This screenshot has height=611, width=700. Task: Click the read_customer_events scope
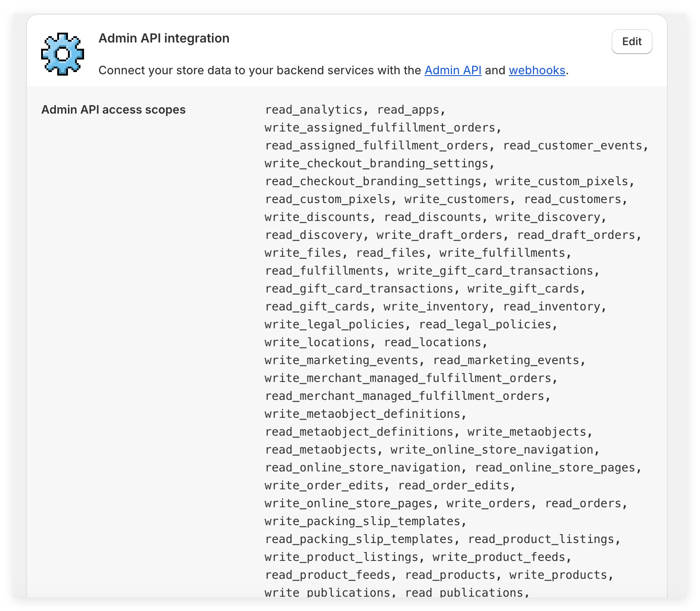(573, 145)
